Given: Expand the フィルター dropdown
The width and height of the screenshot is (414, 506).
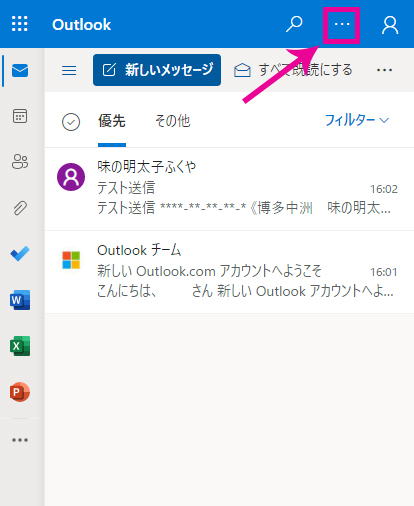Looking at the screenshot, I should [x=357, y=120].
